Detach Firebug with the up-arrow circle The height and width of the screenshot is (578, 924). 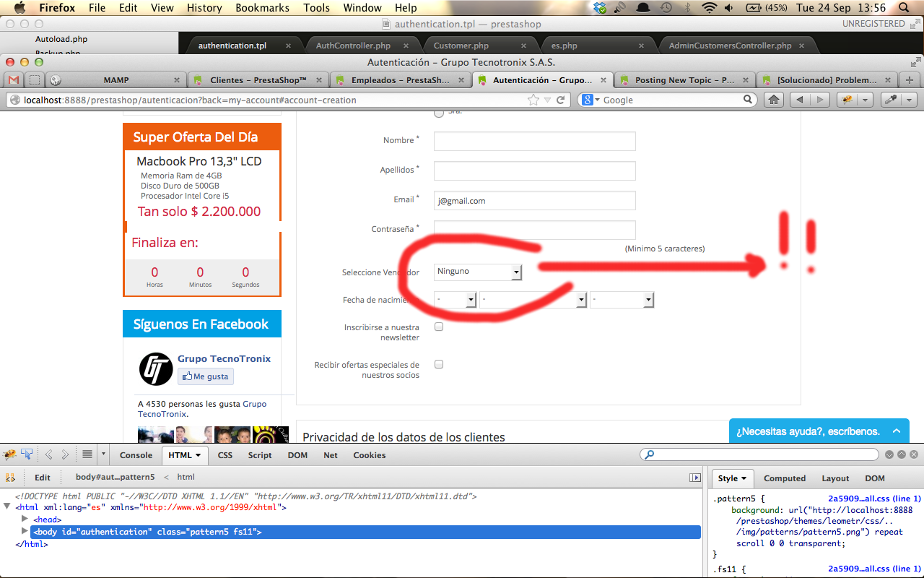902,454
